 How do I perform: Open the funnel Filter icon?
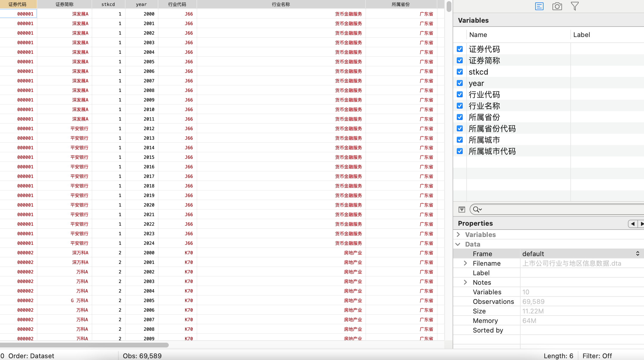[x=575, y=6]
